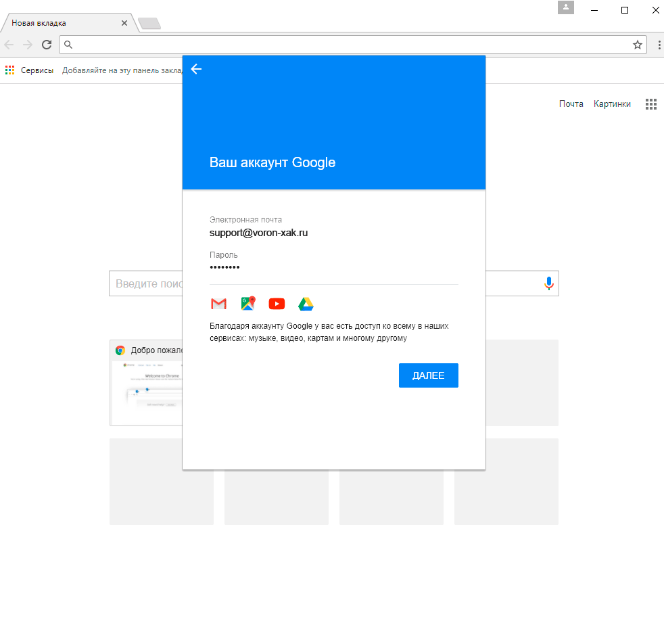Image resolution: width=664 pixels, height=644 pixels.
Task: Click the Gmail icon
Action: pyautogui.click(x=218, y=304)
